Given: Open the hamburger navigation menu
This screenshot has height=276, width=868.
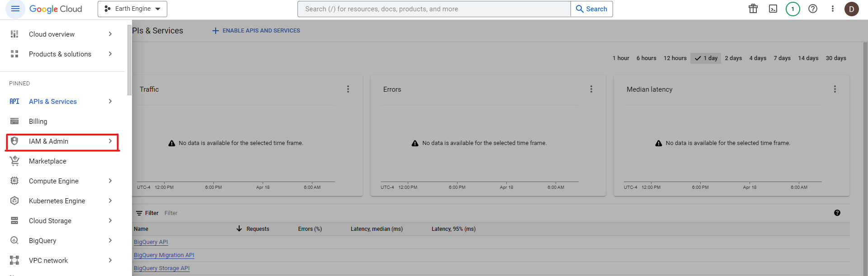Looking at the screenshot, I should [x=15, y=9].
